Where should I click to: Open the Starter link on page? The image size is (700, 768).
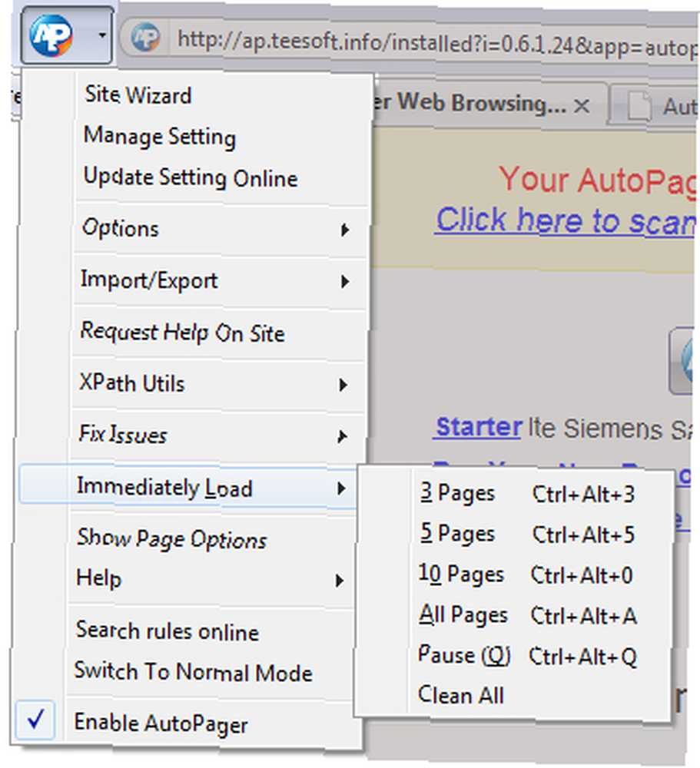pos(479,427)
